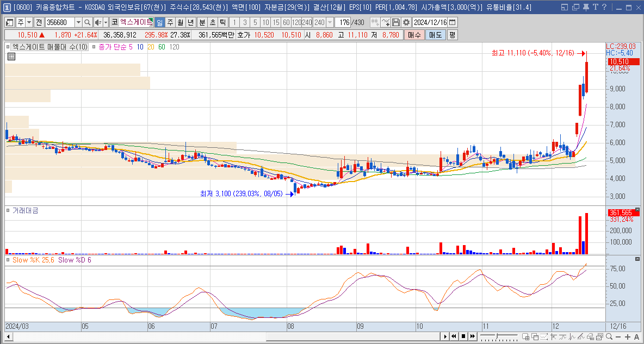
Task: Click the date field 2024/12/16
Action: pyautogui.click(x=430, y=22)
